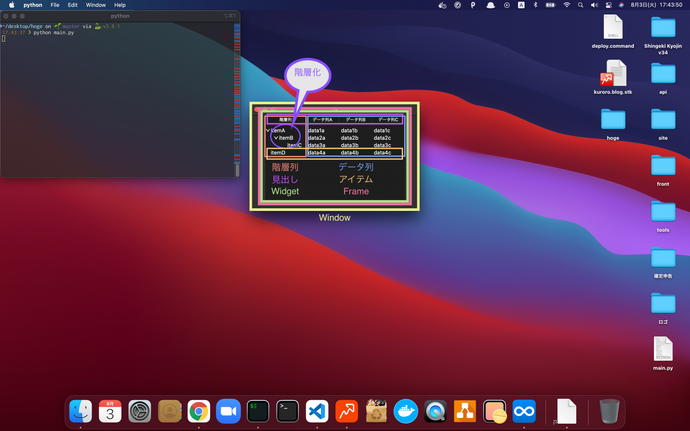Select the main.py file on desktop
The height and width of the screenshot is (431, 690).
(x=663, y=353)
